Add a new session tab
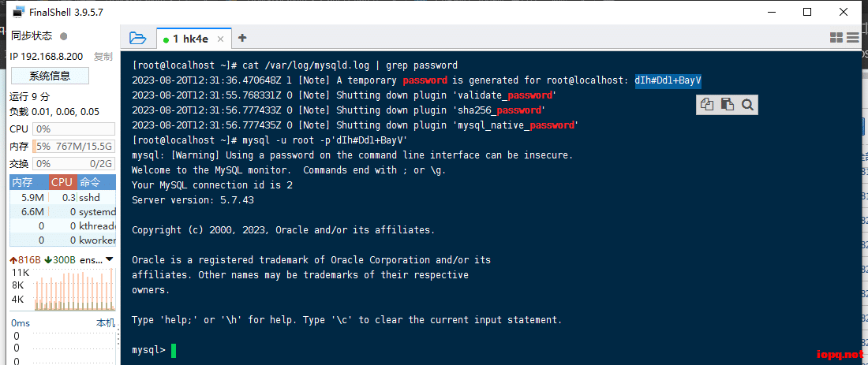Image resolution: width=868 pixels, height=365 pixels. coord(242,37)
